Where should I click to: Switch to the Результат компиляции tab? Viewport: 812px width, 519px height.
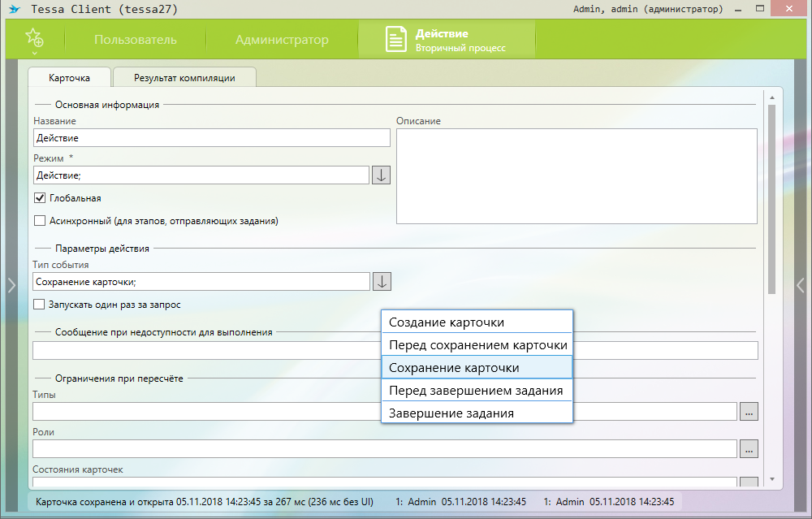point(184,78)
